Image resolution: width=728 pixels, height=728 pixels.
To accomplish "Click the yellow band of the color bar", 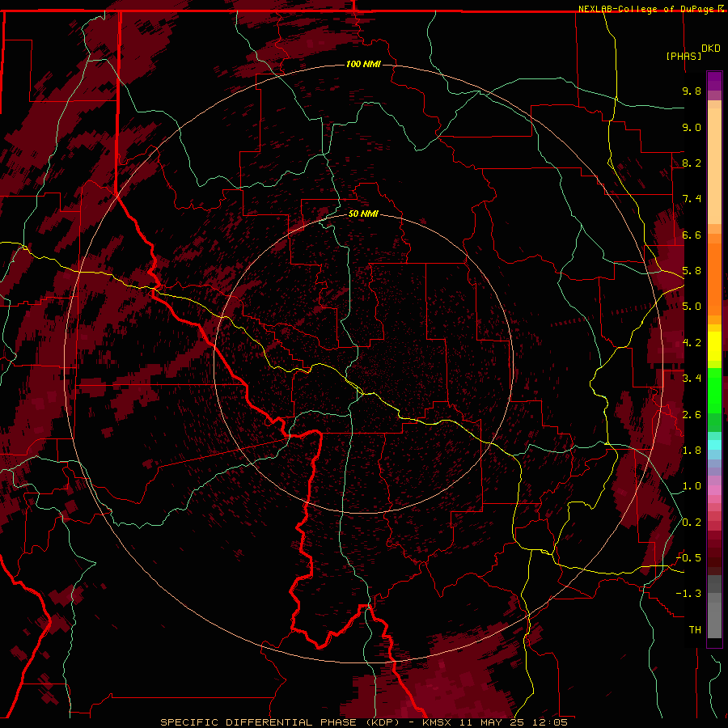I will [x=714, y=346].
